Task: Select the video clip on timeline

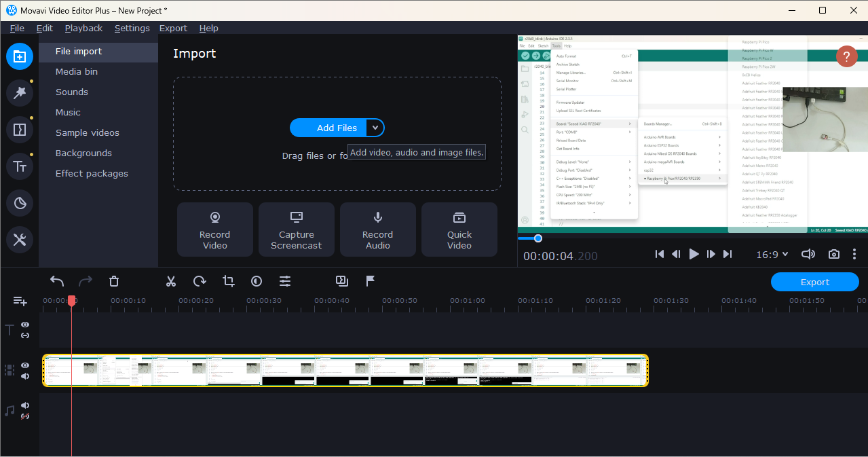Action: (x=345, y=371)
